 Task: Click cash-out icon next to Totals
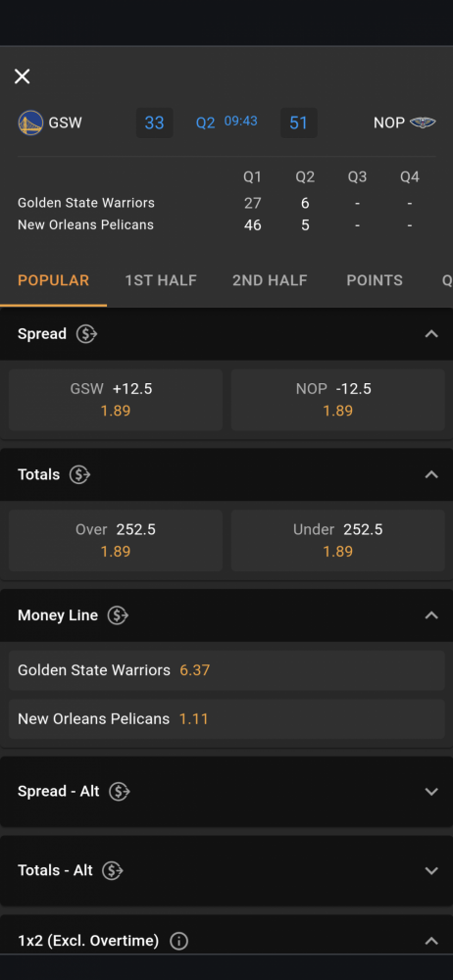(x=79, y=475)
